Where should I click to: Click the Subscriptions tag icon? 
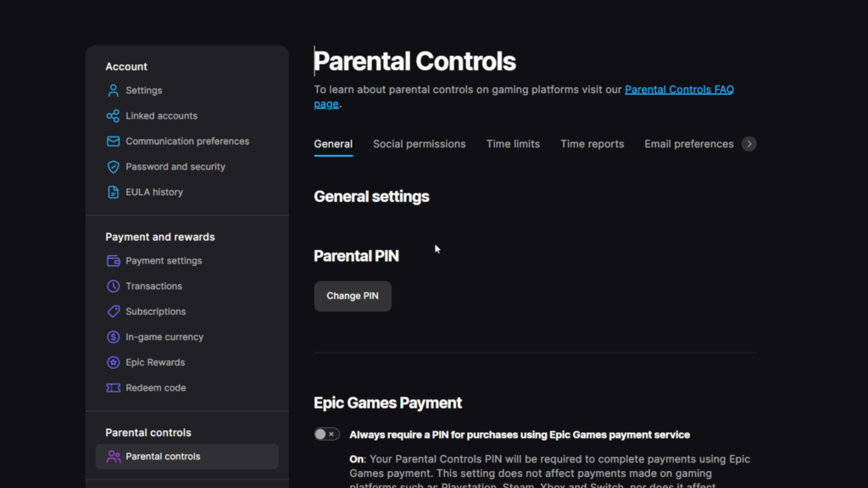[113, 312]
